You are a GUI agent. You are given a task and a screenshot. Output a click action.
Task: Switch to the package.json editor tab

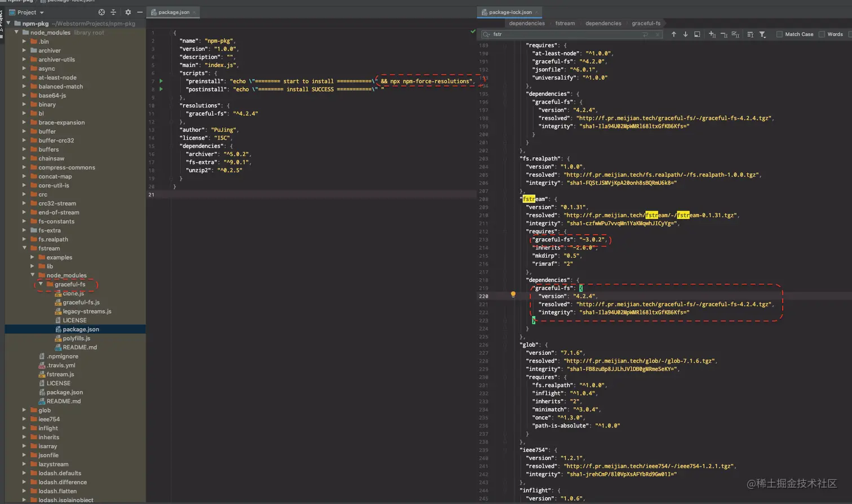tap(174, 12)
